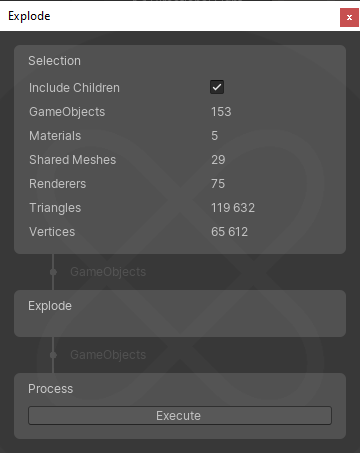Image resolution: width=360 pixels, height=453 pixels.
Task: Click the Explode window title bar
Action: point(167,16)
